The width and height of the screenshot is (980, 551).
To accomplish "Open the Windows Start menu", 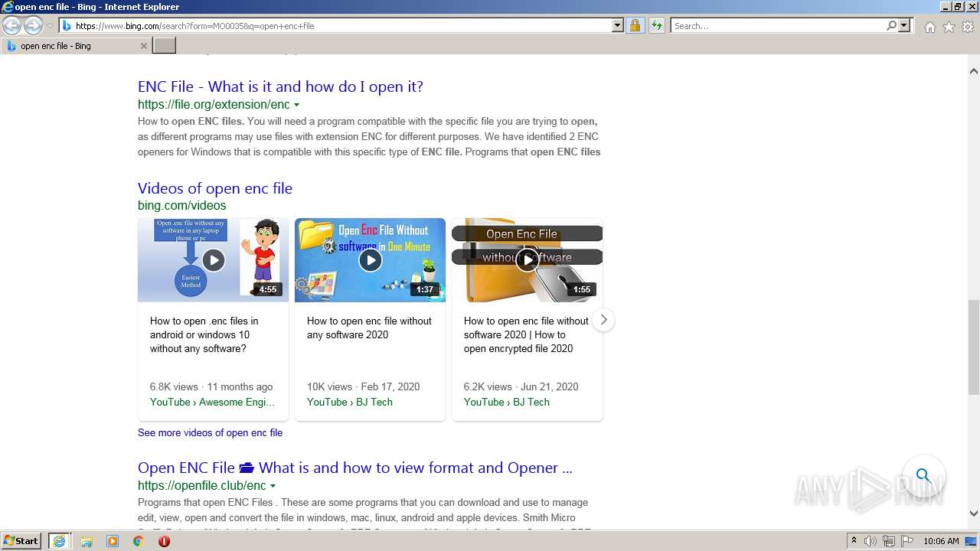I will [x=21, y=541].
